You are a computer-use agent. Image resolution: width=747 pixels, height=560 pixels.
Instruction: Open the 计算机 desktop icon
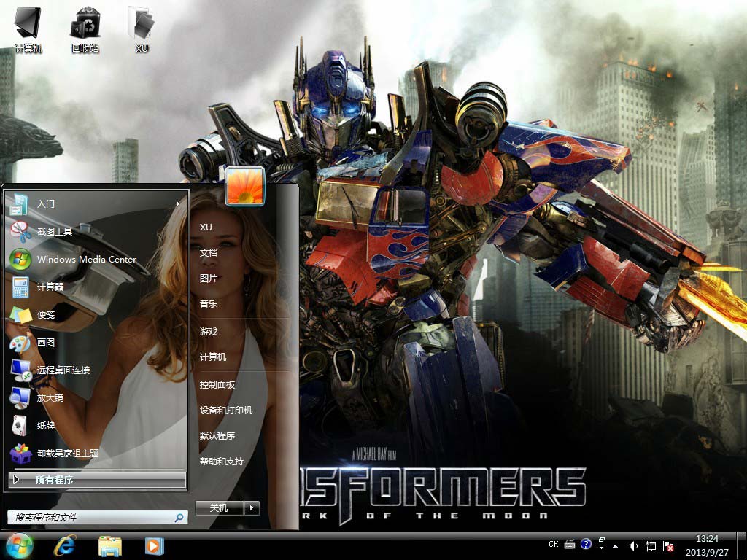[x=28, y=28]
